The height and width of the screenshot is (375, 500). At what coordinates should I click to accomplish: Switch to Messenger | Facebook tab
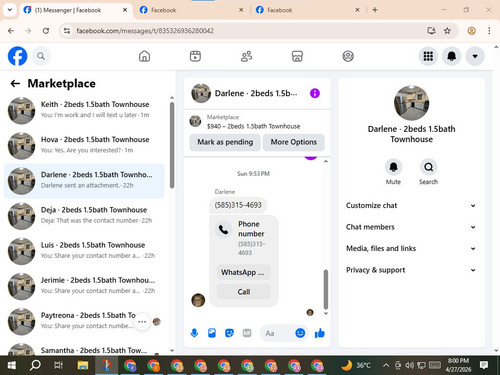click(x=75, y=10)
